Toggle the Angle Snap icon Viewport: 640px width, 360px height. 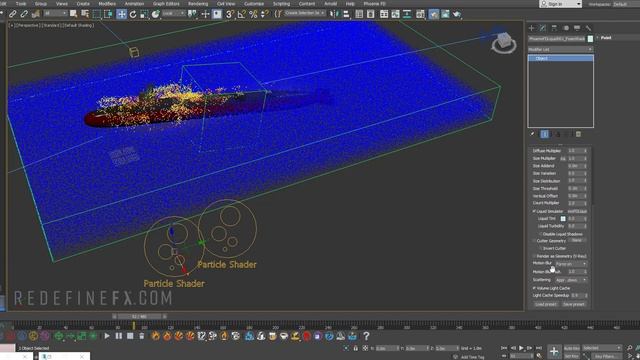point(242,14)
